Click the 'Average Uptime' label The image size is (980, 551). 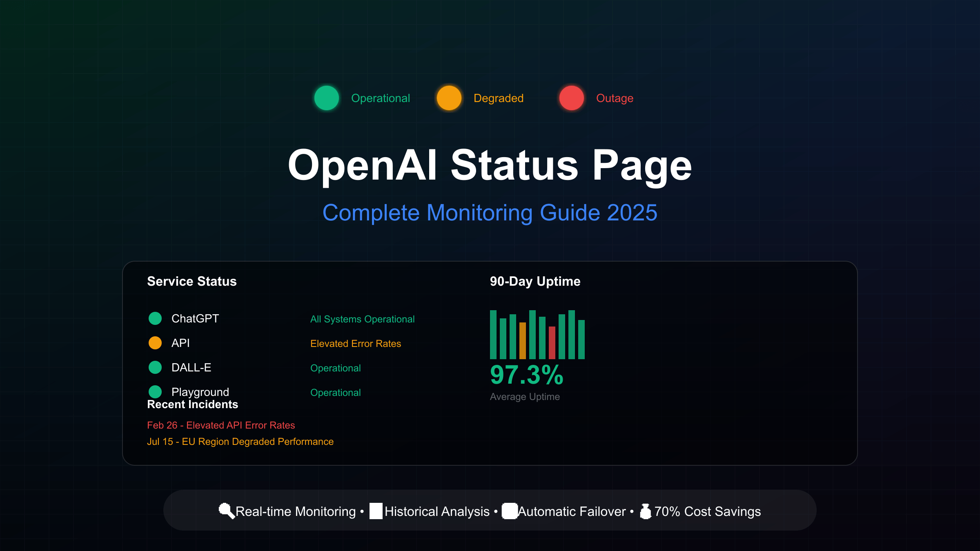(x=525, y=397)
